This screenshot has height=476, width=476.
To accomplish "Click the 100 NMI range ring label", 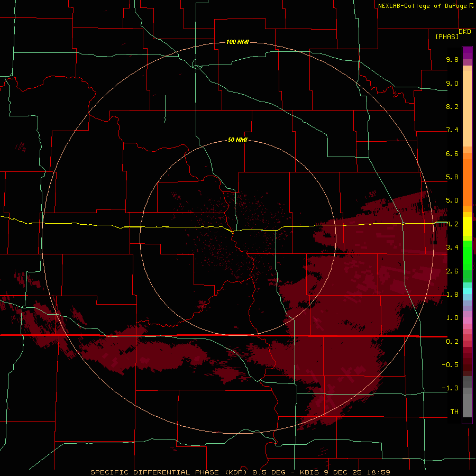I will pyautogui.click(x=237, y=42).
